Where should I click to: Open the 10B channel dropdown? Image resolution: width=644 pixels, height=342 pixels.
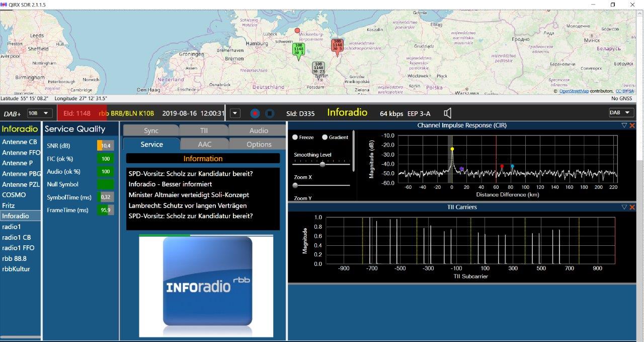pos(40,113)
